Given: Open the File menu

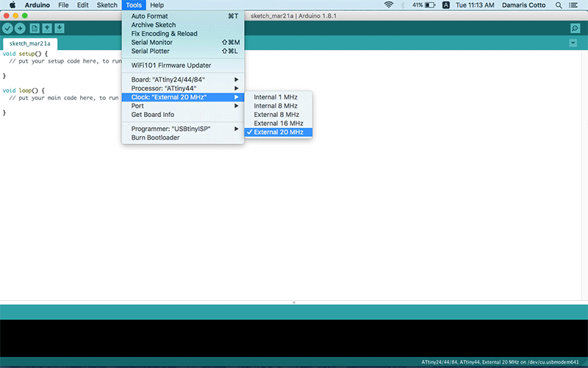Looking at the screenshot, I should point(63,5).
